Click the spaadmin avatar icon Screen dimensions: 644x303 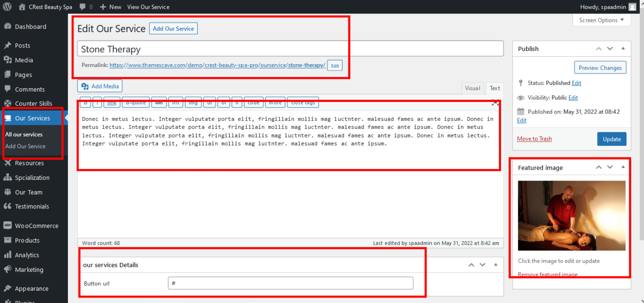click(632, 7)
